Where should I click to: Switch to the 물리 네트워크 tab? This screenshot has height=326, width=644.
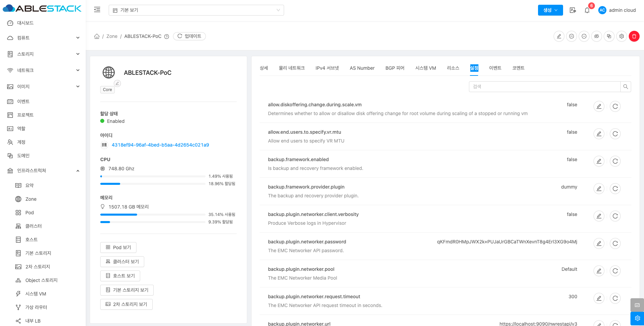point(292,68)
